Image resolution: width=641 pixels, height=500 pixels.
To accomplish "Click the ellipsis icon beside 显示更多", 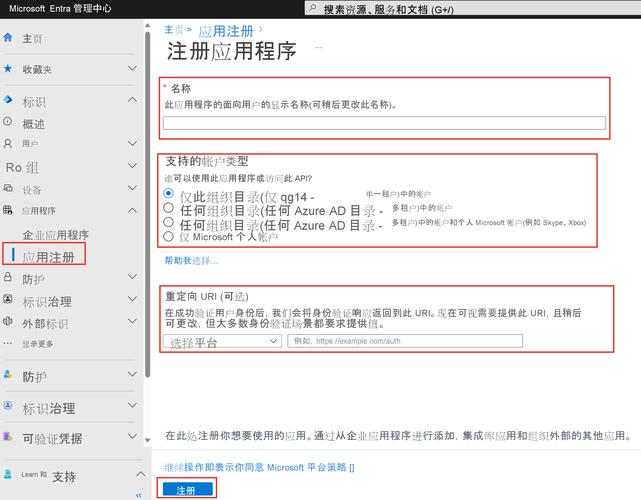I will pyautogui.click(x=7, y=343).
